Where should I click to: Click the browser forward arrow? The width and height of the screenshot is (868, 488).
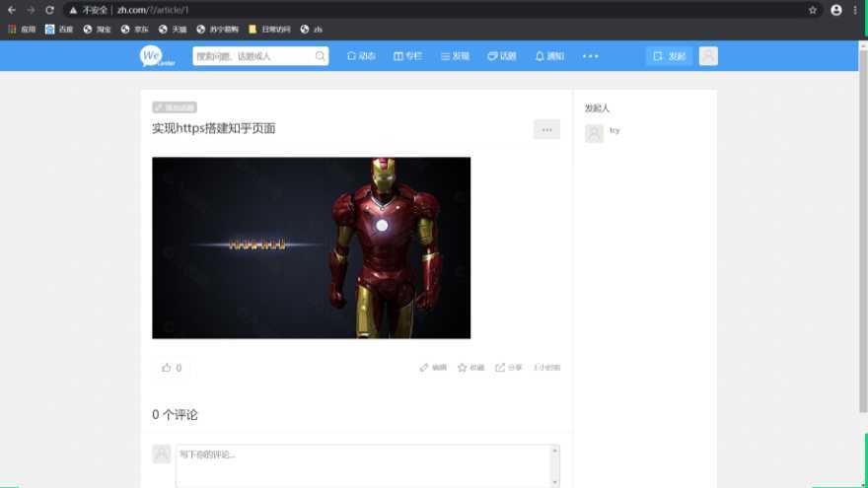coord(31,10)
